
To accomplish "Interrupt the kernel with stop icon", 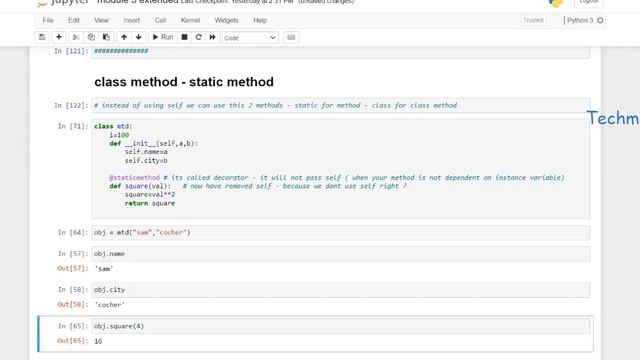I will [184, 37].
